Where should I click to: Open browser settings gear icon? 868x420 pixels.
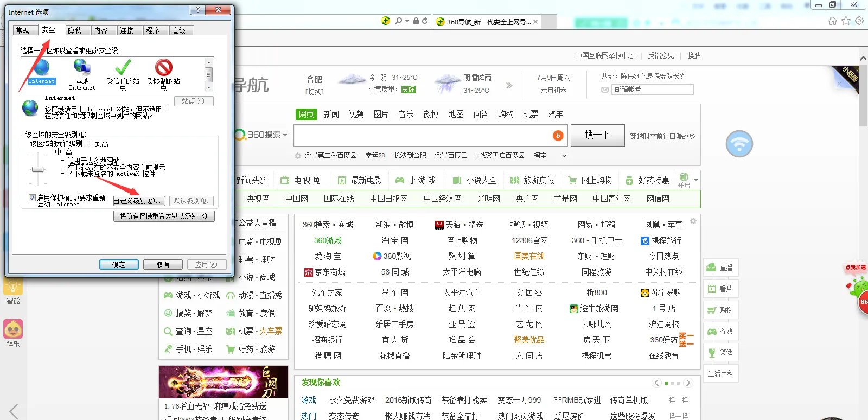click(859, 21)
